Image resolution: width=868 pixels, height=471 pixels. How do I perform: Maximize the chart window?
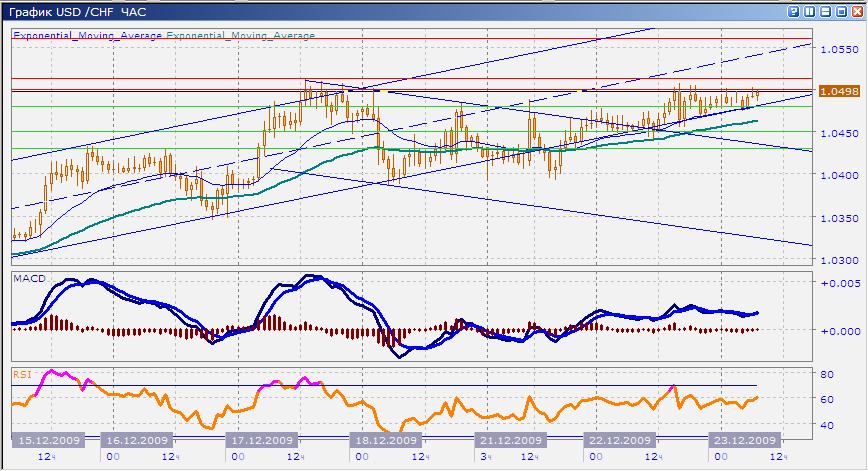pos(840,10)
